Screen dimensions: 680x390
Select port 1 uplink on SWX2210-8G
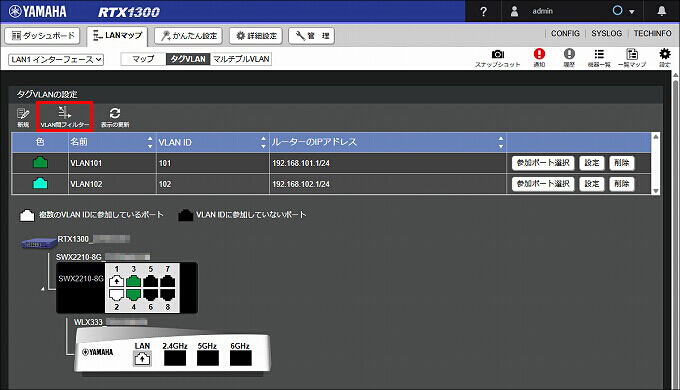click(116, 282)
